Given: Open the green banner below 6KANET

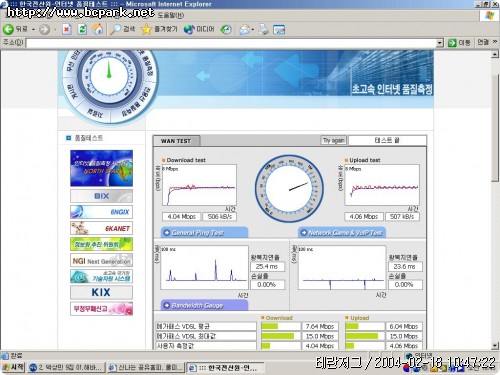Looking at the screenshot, I should click(101, 244).
